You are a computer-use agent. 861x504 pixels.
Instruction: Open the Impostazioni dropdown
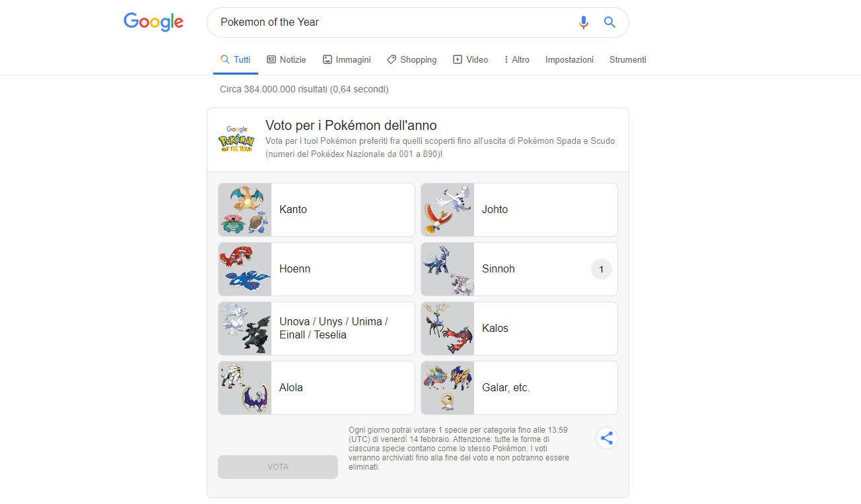coord(569,59)
